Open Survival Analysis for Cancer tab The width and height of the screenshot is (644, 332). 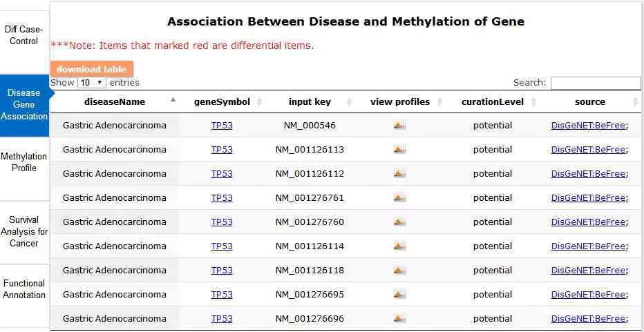point(23,231)
